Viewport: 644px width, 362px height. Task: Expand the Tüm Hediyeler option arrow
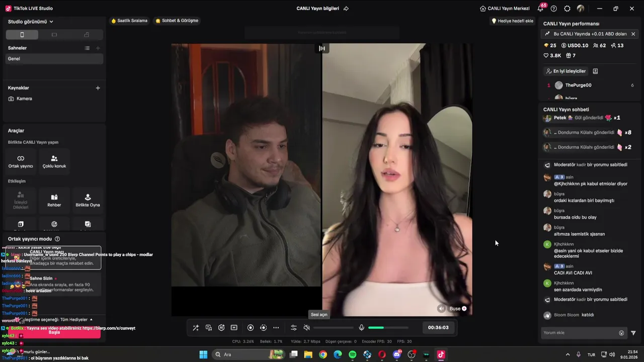[91, 320]
